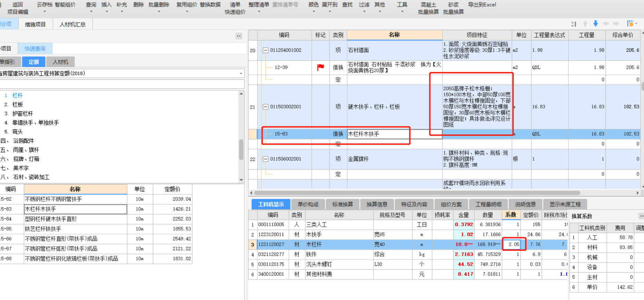Screen dimensions: 644x300
Task: Select the 定额 tab in the left panel
Action: tap(33, 62)
